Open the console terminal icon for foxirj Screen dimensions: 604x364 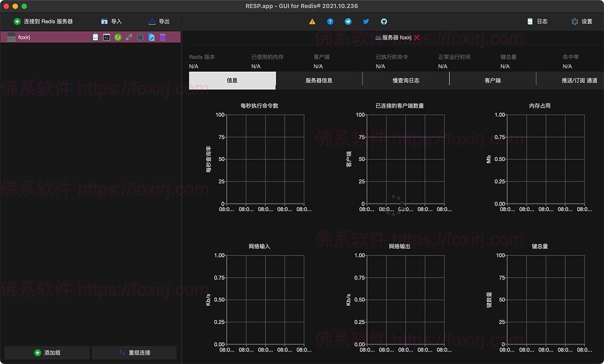pos(107,37)
